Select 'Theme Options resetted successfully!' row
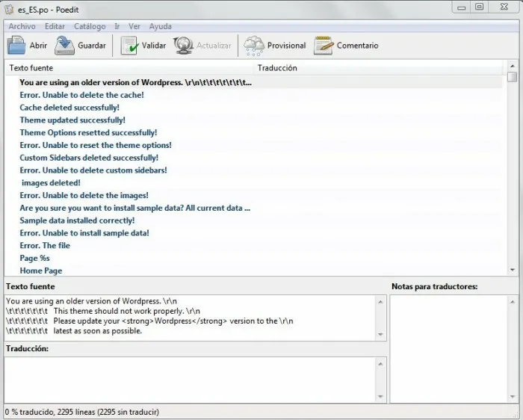Screen dimensions: 523x420 [x=253, y=133]
